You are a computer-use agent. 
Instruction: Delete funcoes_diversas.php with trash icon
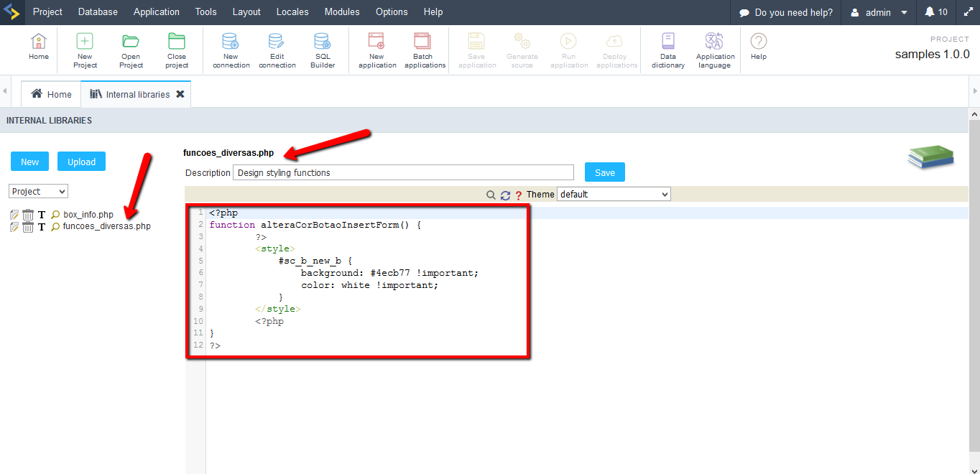28,227
